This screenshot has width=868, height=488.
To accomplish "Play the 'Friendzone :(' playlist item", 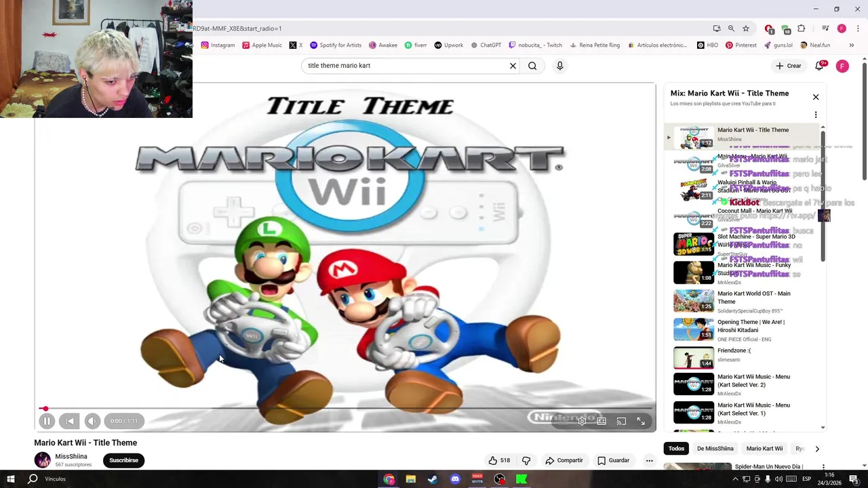I will (x=743, y=357).
